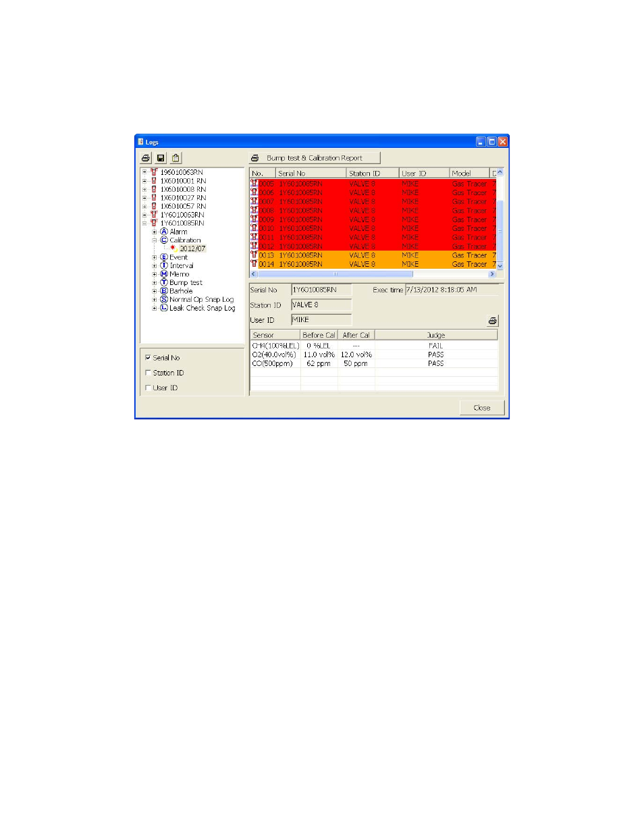This screenshot has width=644, height=834.
Task: Select the Bump test (T) log node
Action: point(186,283)
